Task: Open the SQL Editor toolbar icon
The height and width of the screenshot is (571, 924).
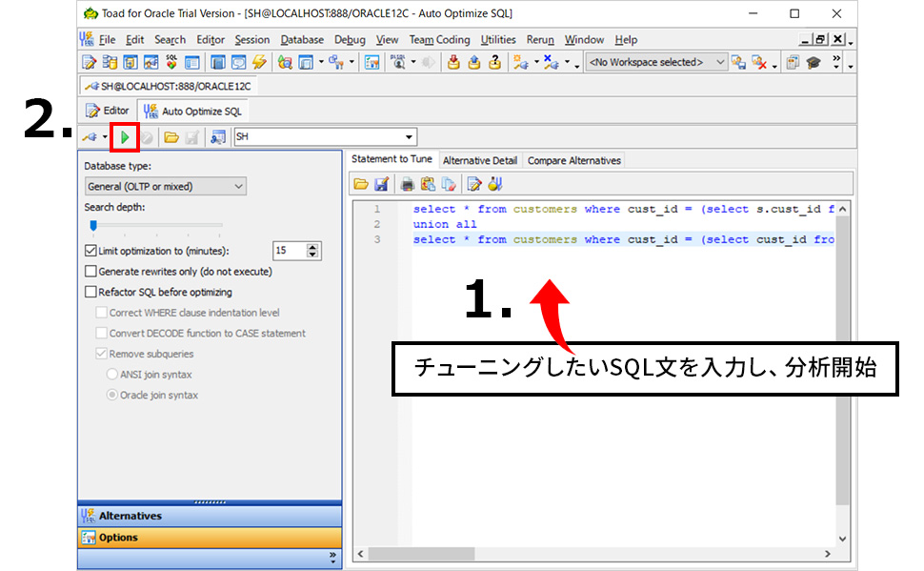Action: 89,62
